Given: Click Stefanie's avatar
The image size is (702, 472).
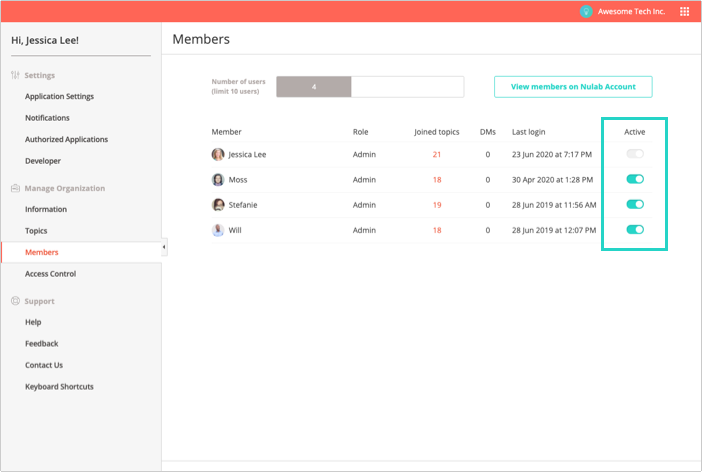Looking at the screenshot, I should (x=218, y=205).
